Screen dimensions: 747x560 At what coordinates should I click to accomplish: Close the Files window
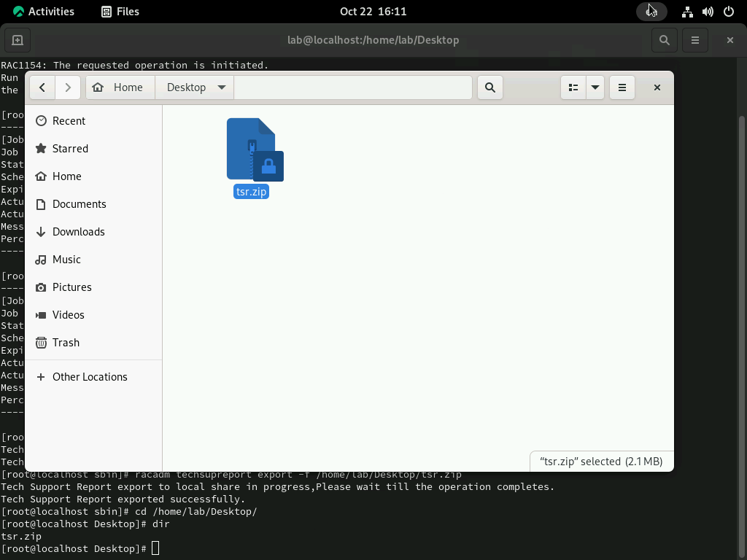point(657,87)
